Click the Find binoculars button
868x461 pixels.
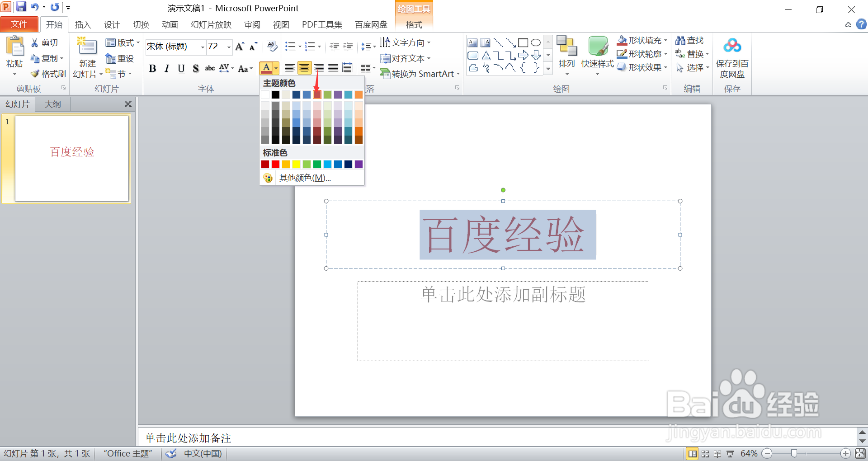[x=689, y=41]
